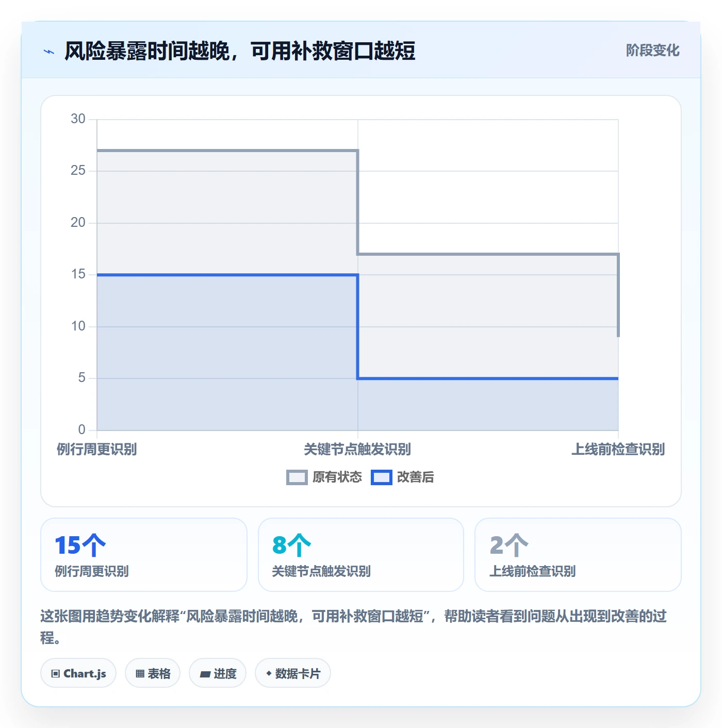The width and height of the screenshot is (722, 728).
Task: Click the 关键节点触发识别 x-axis label
Action: click(357, 450)
